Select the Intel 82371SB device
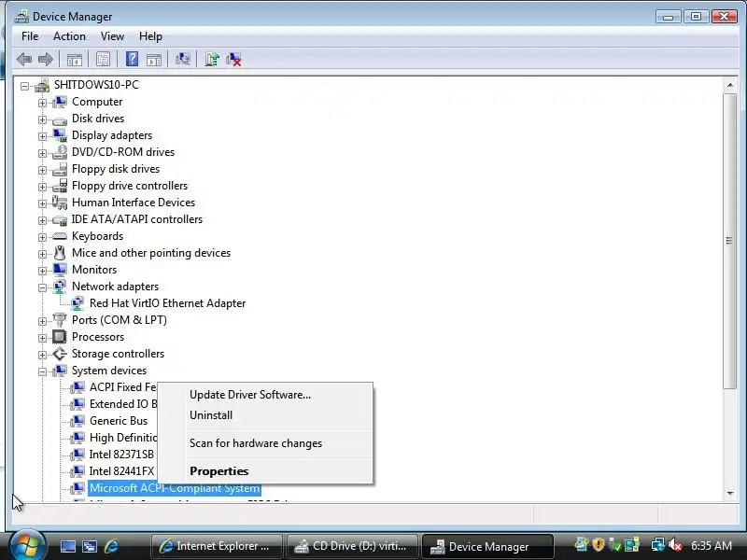 coord(122,455)
